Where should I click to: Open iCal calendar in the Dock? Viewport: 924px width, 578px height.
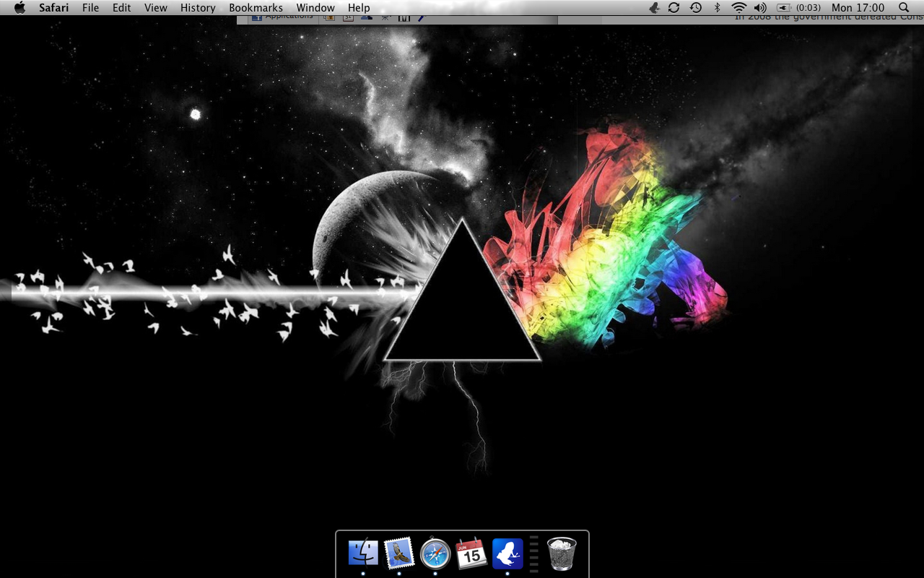point(471,553)
